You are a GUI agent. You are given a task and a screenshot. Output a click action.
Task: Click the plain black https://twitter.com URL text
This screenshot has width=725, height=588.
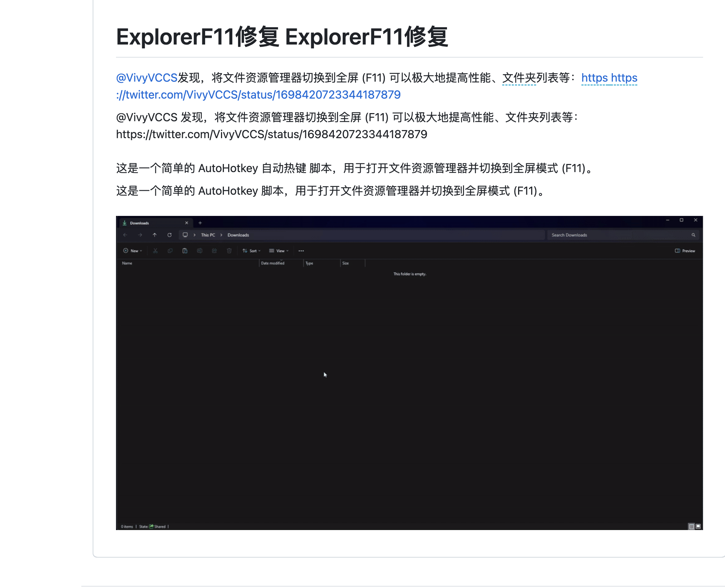(x=272, y=134)
